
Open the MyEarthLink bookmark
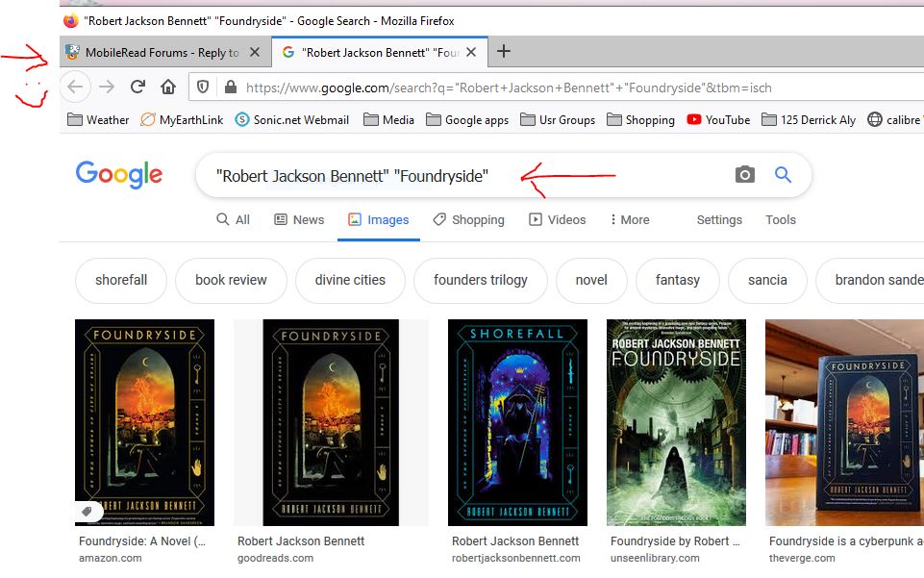click(x=182, y=119)
